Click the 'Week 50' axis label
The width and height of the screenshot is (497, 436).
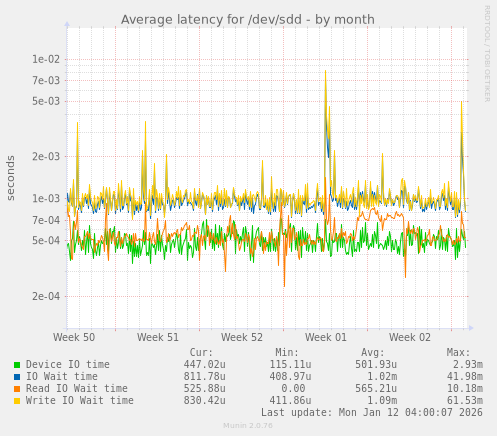74,337
